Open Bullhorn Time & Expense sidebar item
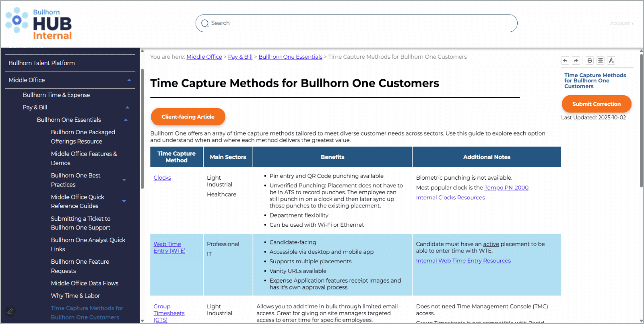Image resolution: width=644 pixels, height=324 pixels. (56, 95)
